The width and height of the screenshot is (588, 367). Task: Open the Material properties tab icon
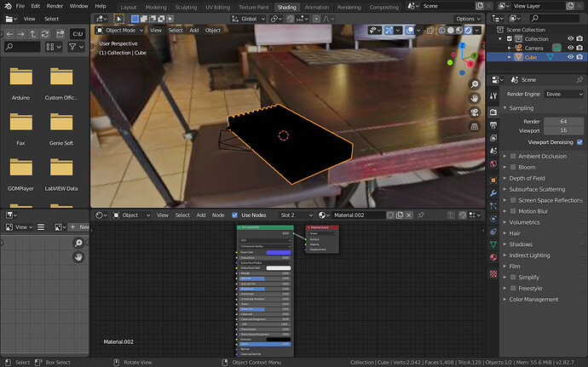pyautogui.click(x=493, y=257)
